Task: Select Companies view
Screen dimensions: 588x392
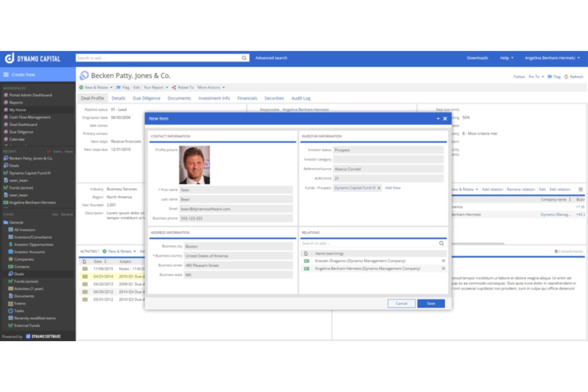Action: tap(24, 259)
